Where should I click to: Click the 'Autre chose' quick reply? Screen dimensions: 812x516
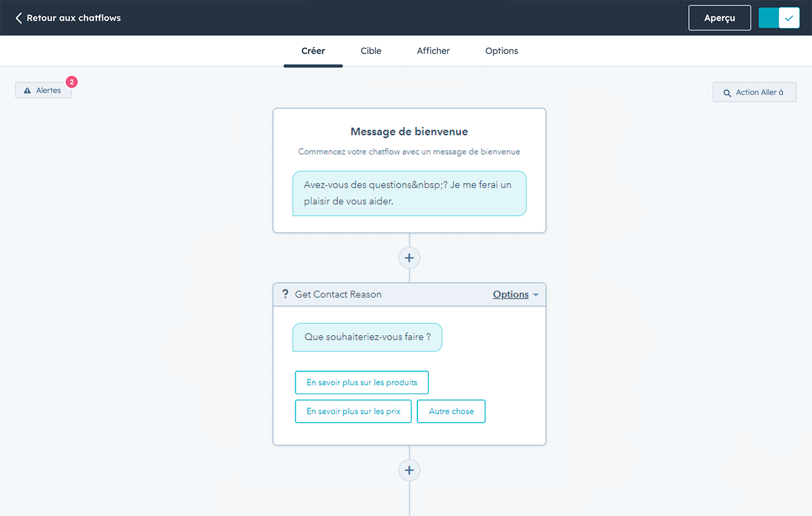451,411
